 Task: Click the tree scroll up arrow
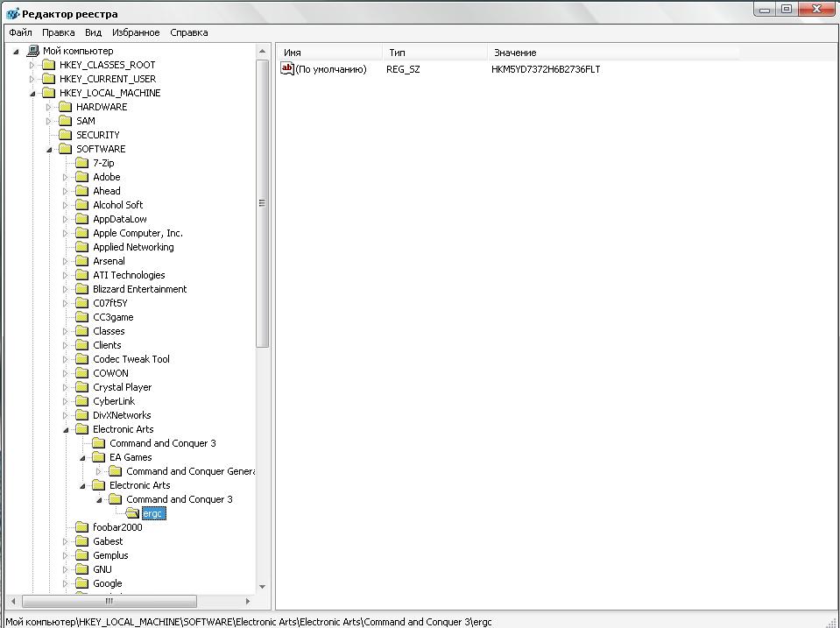[262, 52]
